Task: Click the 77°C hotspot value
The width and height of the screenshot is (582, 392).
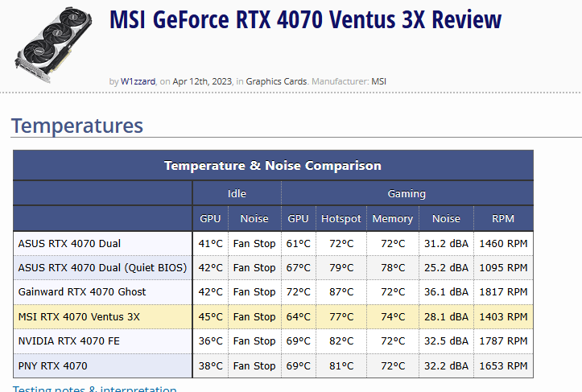Action: [x=341, y=316]
